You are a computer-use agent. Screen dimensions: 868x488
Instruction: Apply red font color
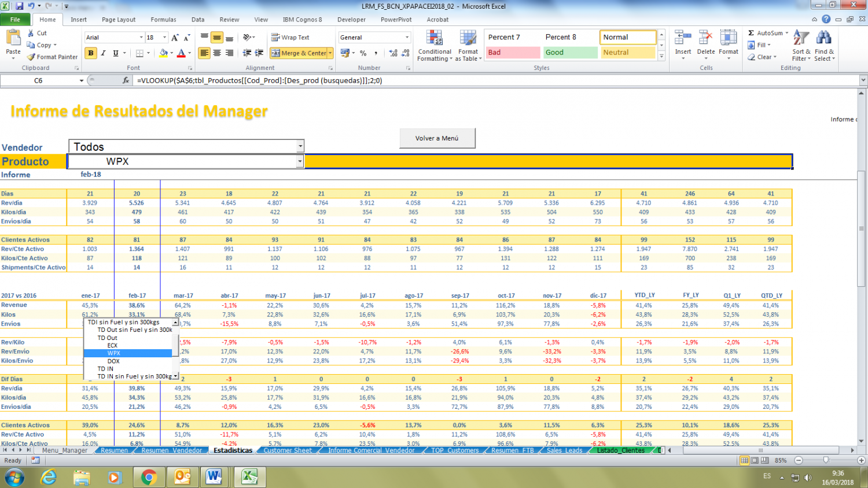click(x=181, y=53)
